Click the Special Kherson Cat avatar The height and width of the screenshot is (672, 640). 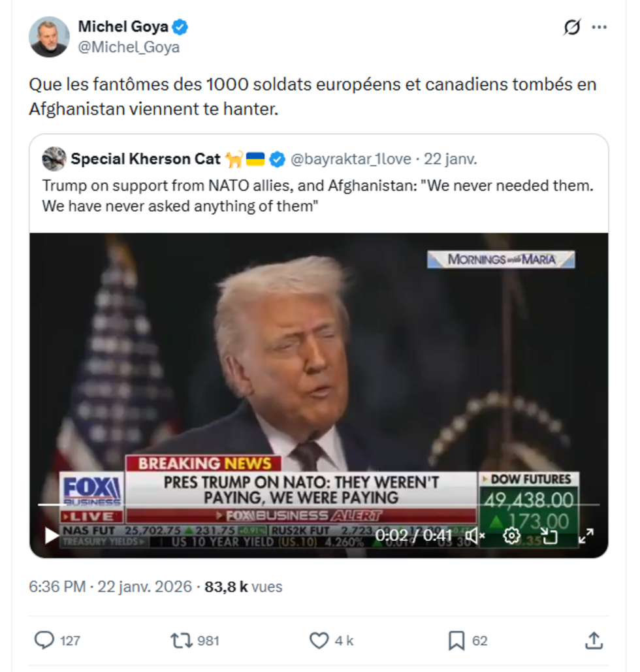[54, 159]
